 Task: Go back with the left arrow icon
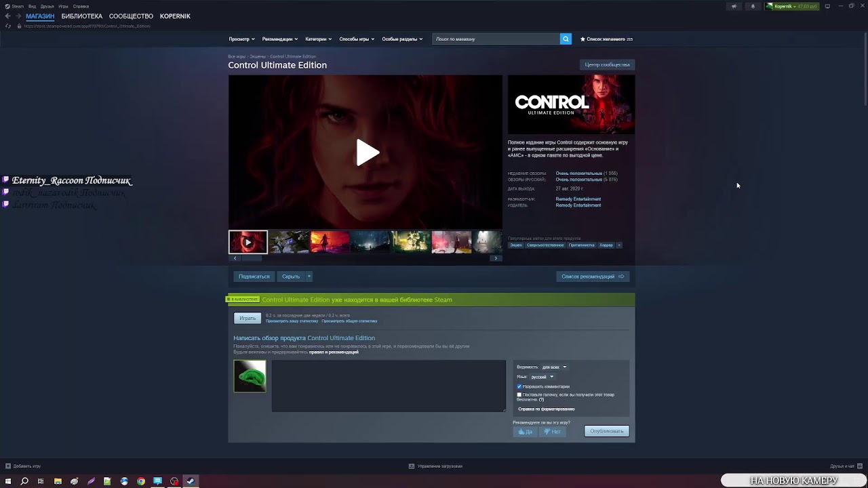pos(8,16)
